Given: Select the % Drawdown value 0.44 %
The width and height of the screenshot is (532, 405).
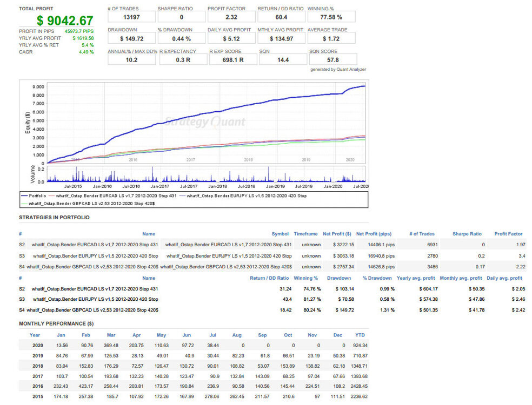Looking at the screenshot, I should tap(182, 39).
